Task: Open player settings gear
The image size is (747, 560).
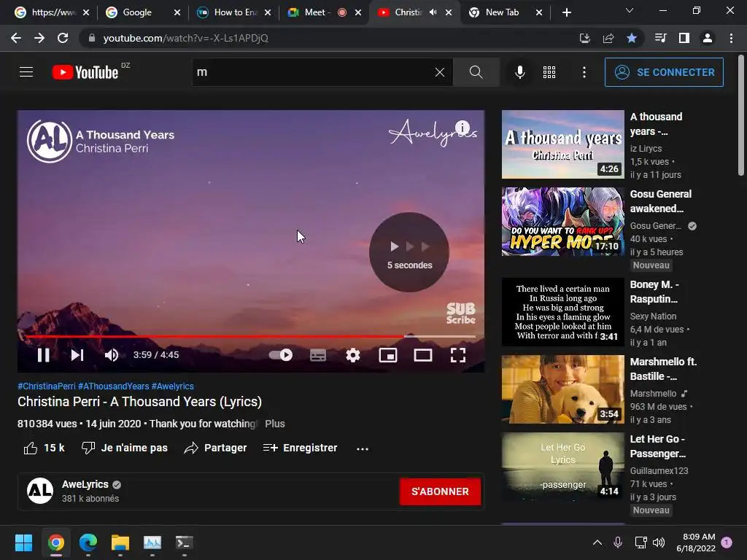Action: (353, 355)
